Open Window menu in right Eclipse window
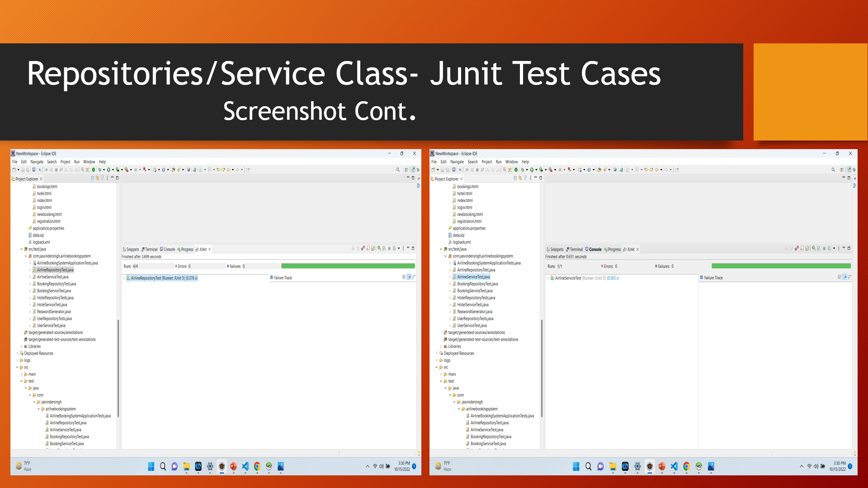This screenshot has height=488, width=868. (x=511, y=162)
